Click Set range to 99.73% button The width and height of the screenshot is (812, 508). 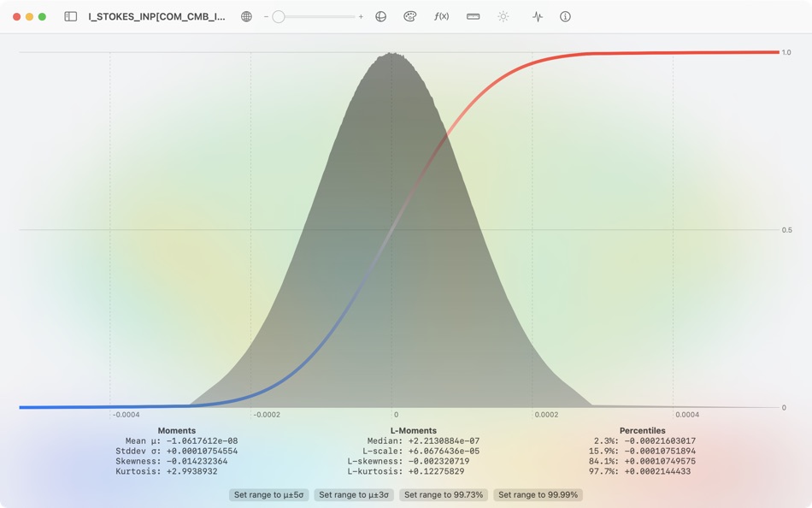pyautogui.click(x=444, y=494)
